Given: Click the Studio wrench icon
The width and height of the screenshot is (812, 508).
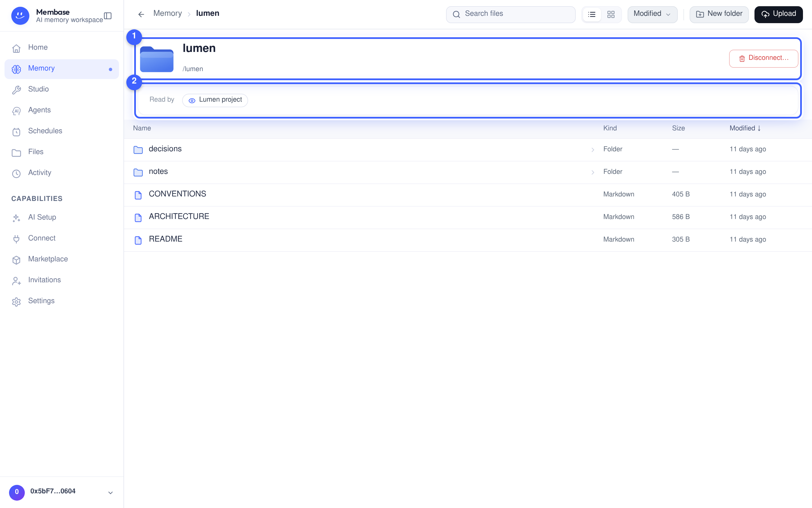Looking at the screenshot, I should click(x=16, y=90).
